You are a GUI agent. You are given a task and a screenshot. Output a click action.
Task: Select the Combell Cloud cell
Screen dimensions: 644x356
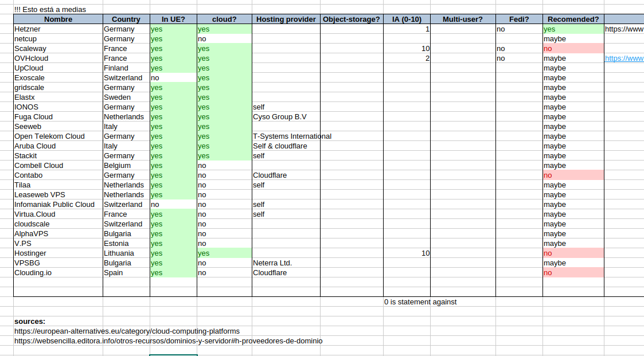pyautogui.click(x=58, y=166)
